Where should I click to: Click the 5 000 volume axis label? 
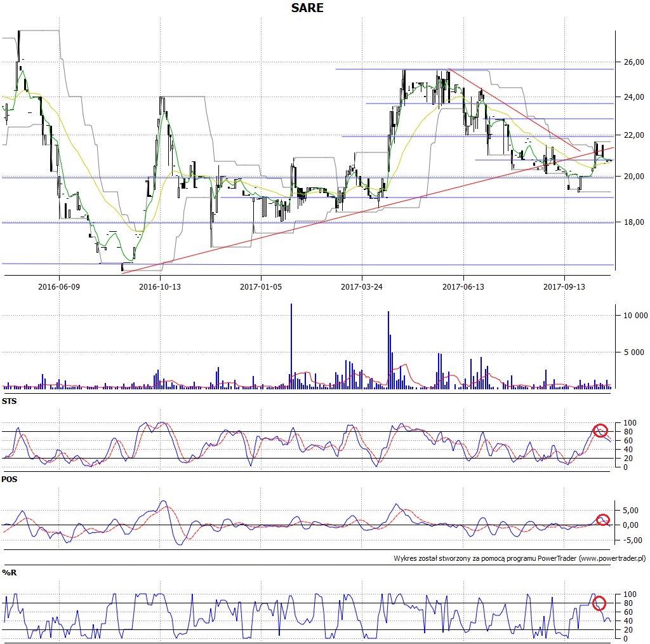(634, 352)
